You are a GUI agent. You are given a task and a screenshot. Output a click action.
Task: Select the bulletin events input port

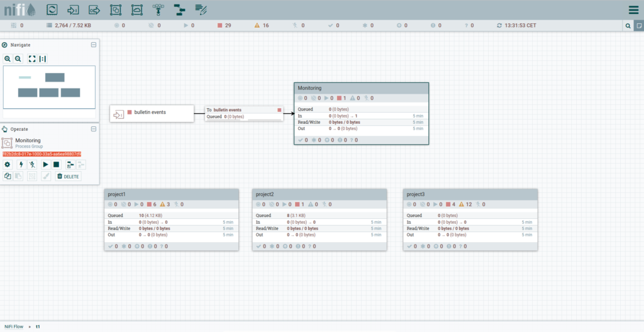(x=152, y=113)
